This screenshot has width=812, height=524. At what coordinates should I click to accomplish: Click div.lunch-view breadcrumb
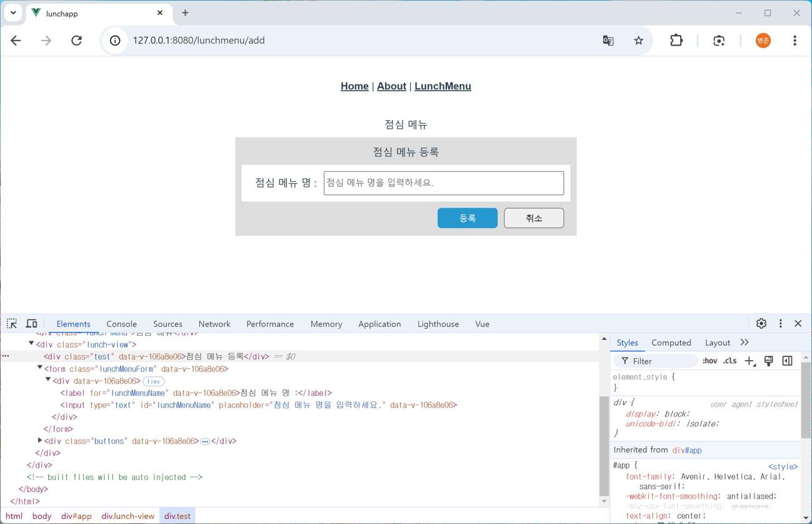click(128, 516)
